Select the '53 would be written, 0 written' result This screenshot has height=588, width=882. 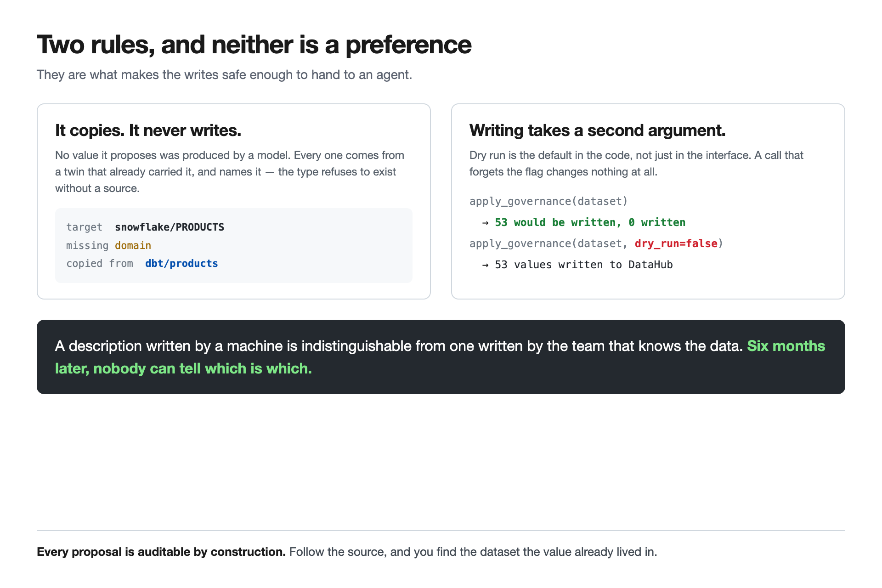pyautogui.click(x=590, y=222)
